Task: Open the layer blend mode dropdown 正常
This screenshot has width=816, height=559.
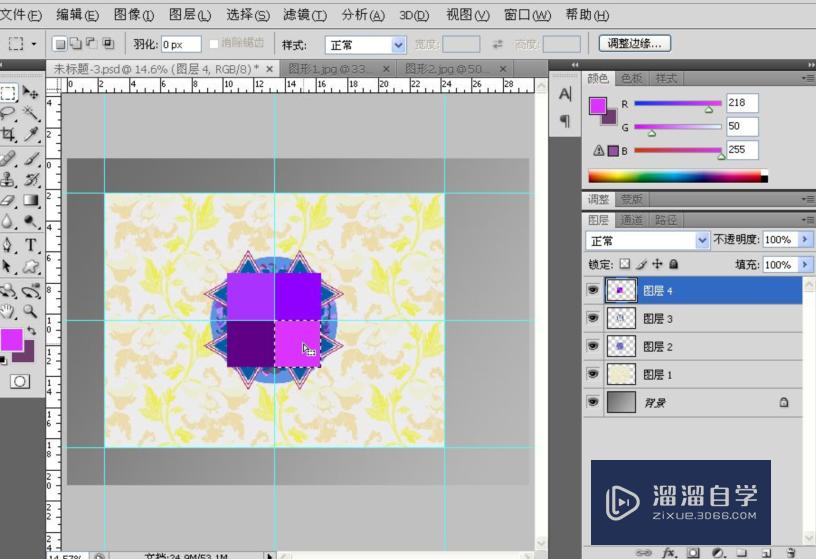Action: pos(647,241)
